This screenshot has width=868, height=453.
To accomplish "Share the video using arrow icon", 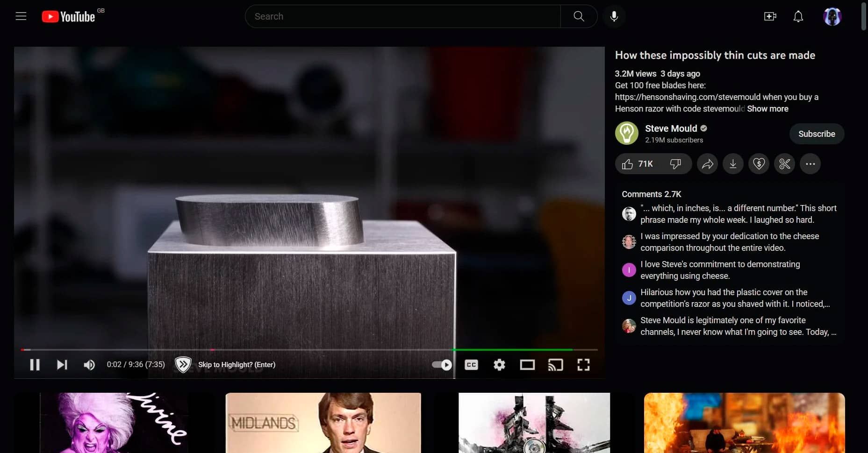I will 707,164.
